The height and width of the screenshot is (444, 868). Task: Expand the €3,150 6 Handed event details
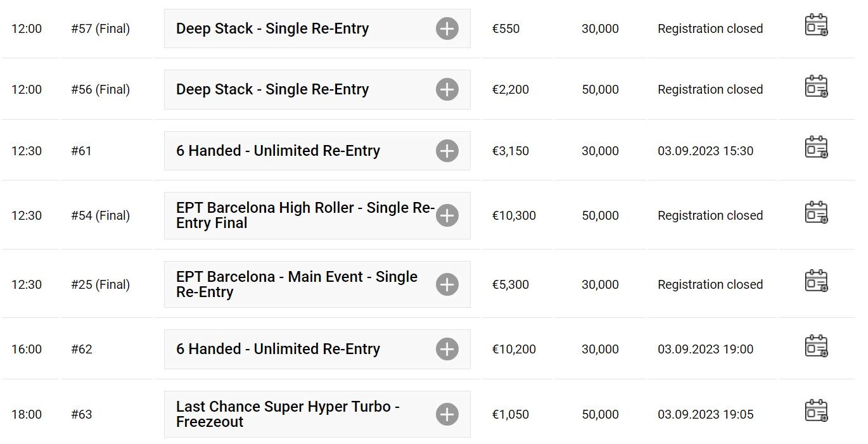click(x=447, y=151)
